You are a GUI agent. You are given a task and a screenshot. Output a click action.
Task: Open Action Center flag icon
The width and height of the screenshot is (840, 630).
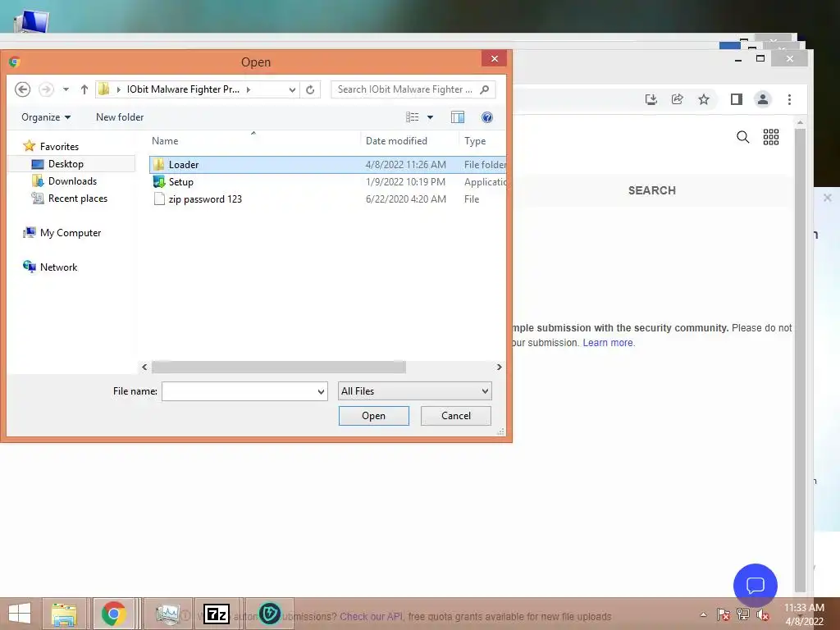pyautogui.click(x=723, y=614)
